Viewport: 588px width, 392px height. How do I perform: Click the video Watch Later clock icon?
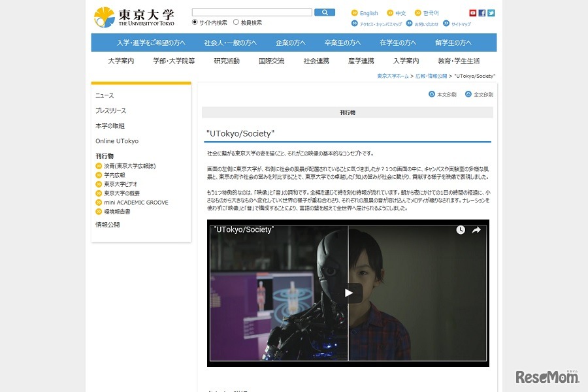coord(461,230)
